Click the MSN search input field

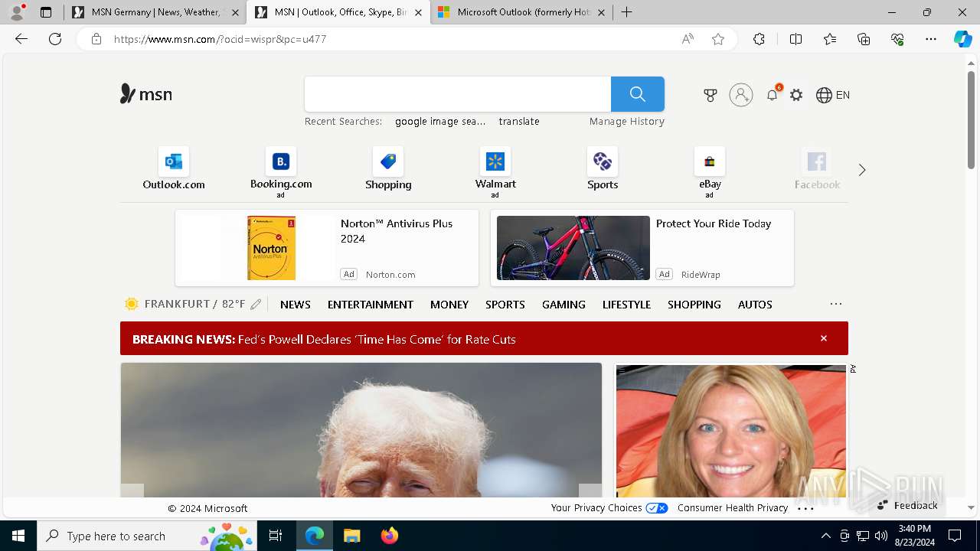pos(458,94)
